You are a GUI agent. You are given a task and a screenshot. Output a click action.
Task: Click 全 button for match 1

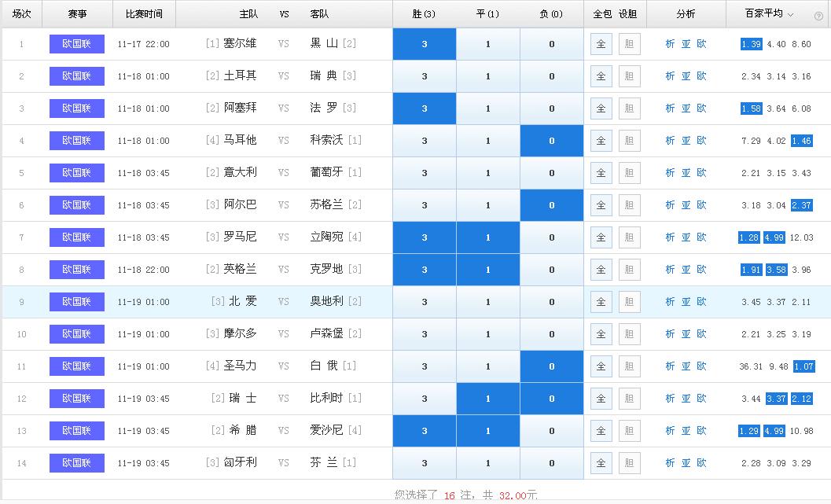click(x=601, y=44)
